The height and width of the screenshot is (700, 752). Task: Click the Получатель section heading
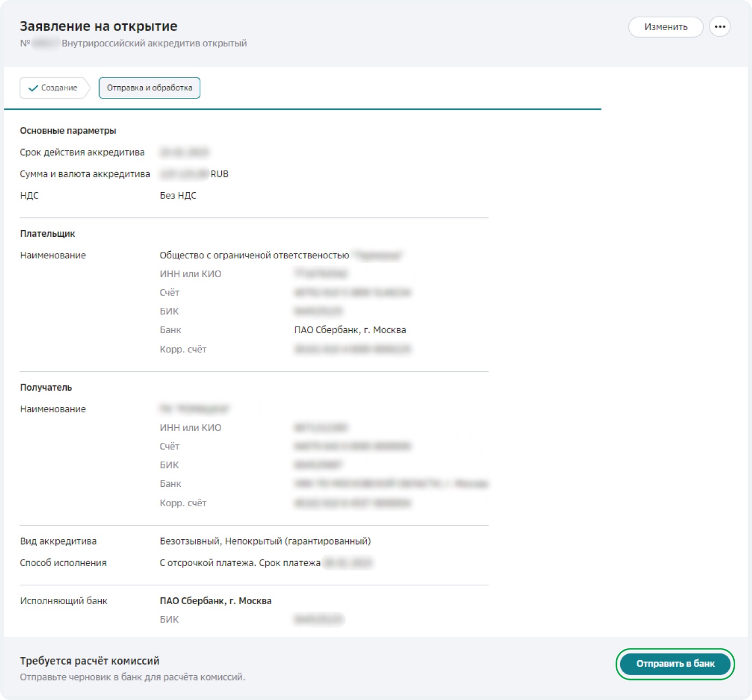[x=46, y=387]
